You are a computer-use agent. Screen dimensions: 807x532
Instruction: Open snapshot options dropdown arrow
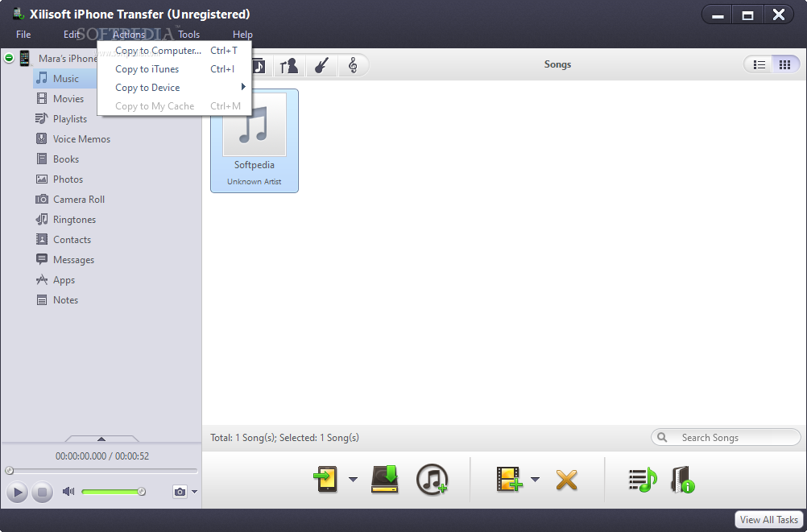coord(195,492)
